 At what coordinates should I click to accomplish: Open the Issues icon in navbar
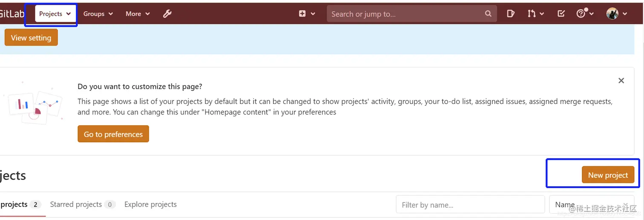click(x=510, y=14)
